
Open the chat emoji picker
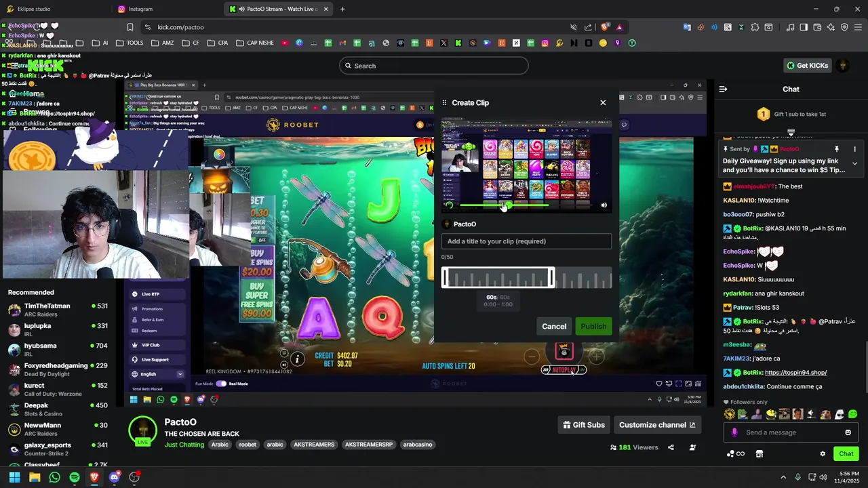(x=848, y=432)
